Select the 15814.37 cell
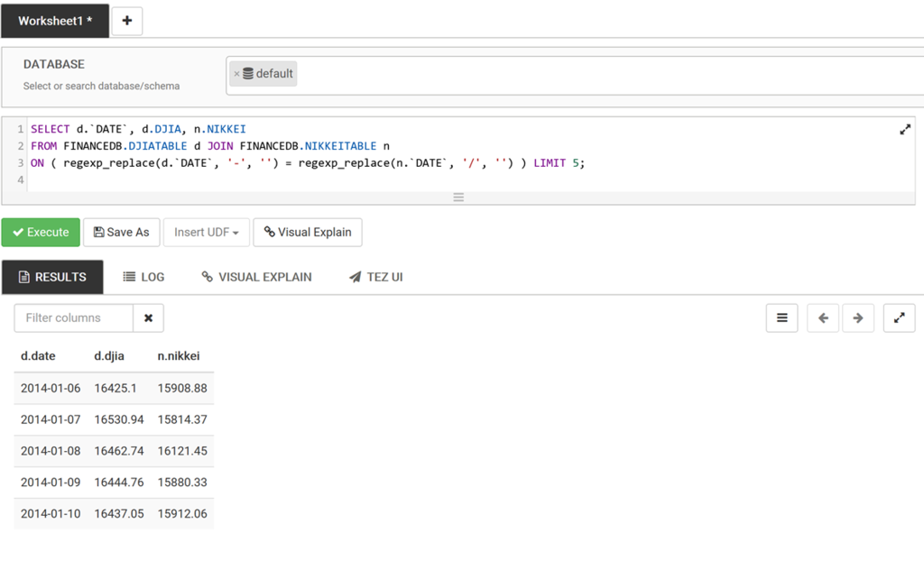Screen dimensions: 924x561 (182, 419)
